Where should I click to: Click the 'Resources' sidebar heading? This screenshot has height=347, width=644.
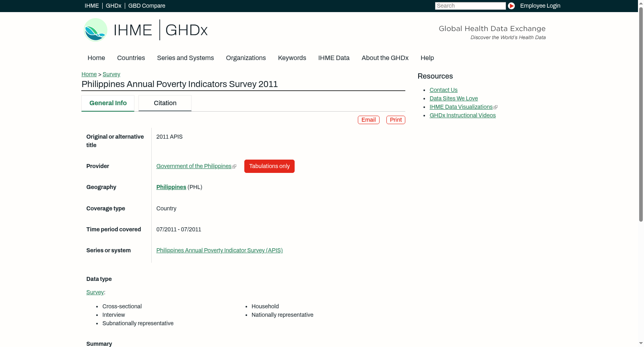[x=435, y=77]
